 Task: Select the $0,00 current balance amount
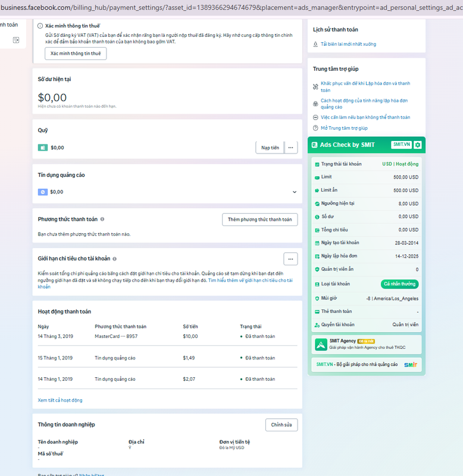coord(52,98)
